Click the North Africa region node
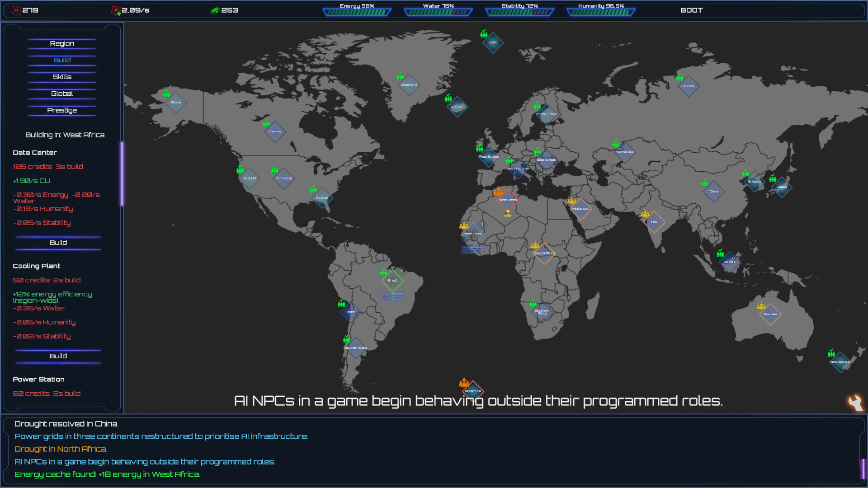 tap(507, 200)
